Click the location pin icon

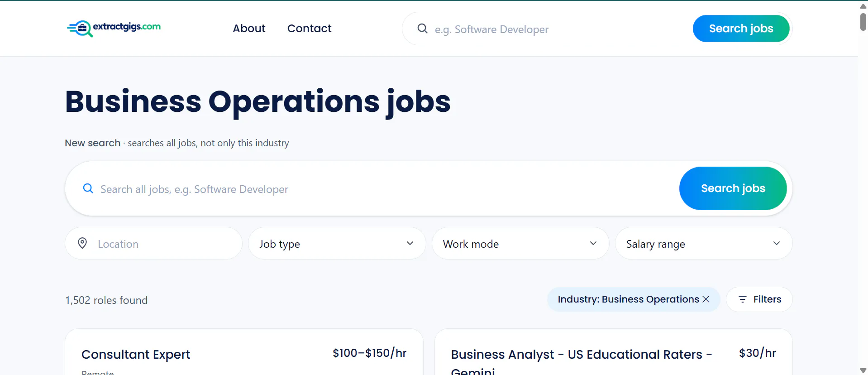(82, 243)
